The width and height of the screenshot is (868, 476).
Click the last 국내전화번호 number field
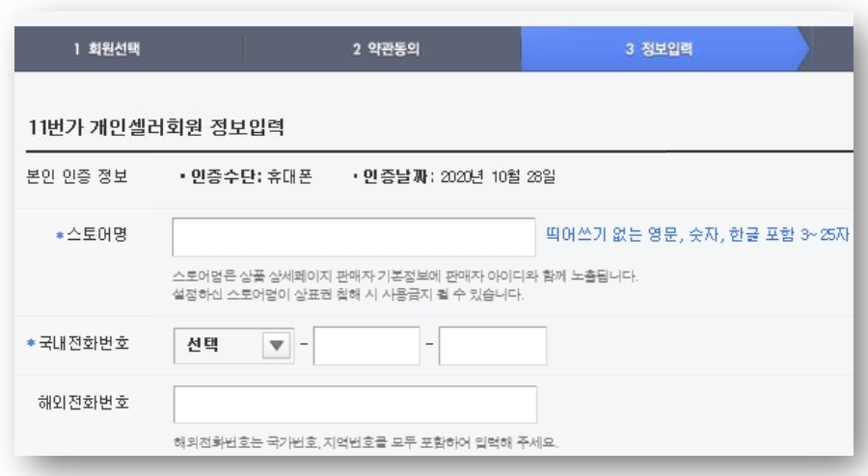[493, 346]
